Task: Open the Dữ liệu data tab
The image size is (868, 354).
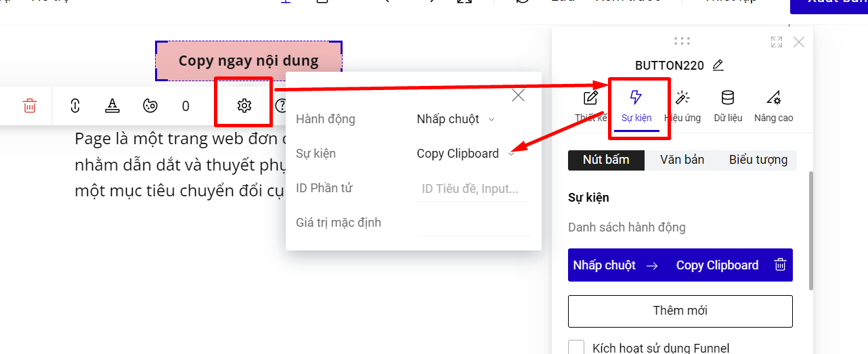Action: click(728, 106)
